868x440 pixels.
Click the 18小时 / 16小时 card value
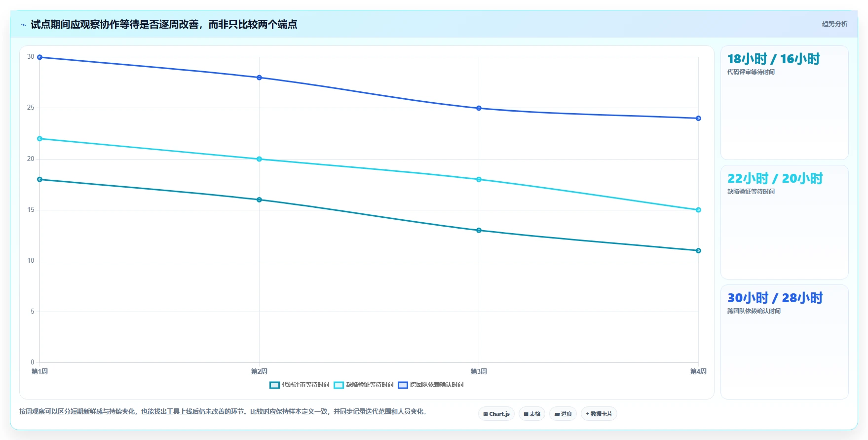[773, 59]
